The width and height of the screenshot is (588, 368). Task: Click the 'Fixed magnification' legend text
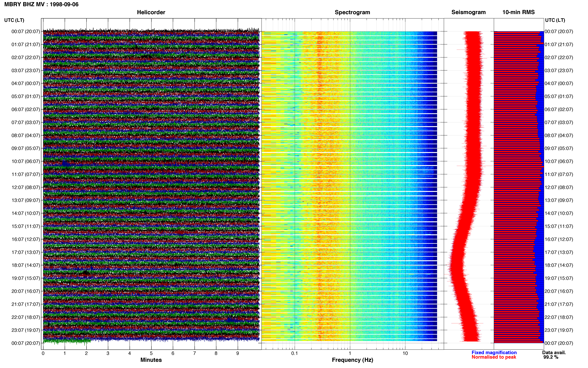coord(494,352)
